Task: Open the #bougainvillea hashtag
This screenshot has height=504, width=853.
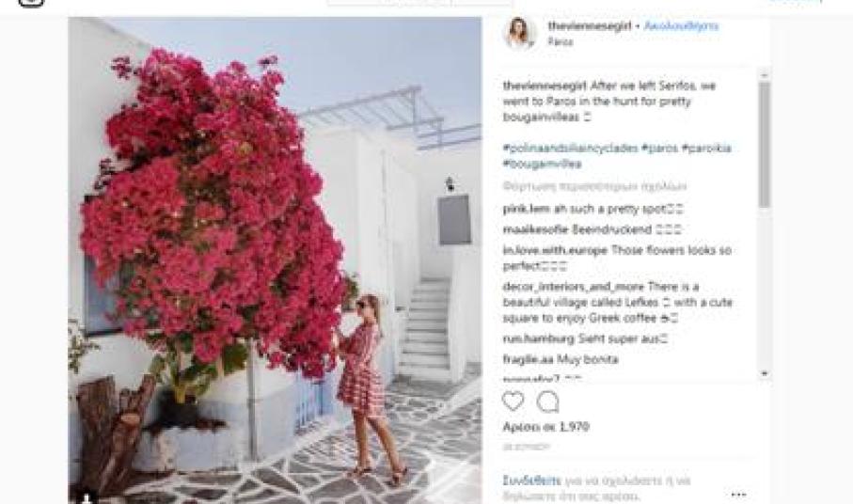Action: tap(542, 164)
